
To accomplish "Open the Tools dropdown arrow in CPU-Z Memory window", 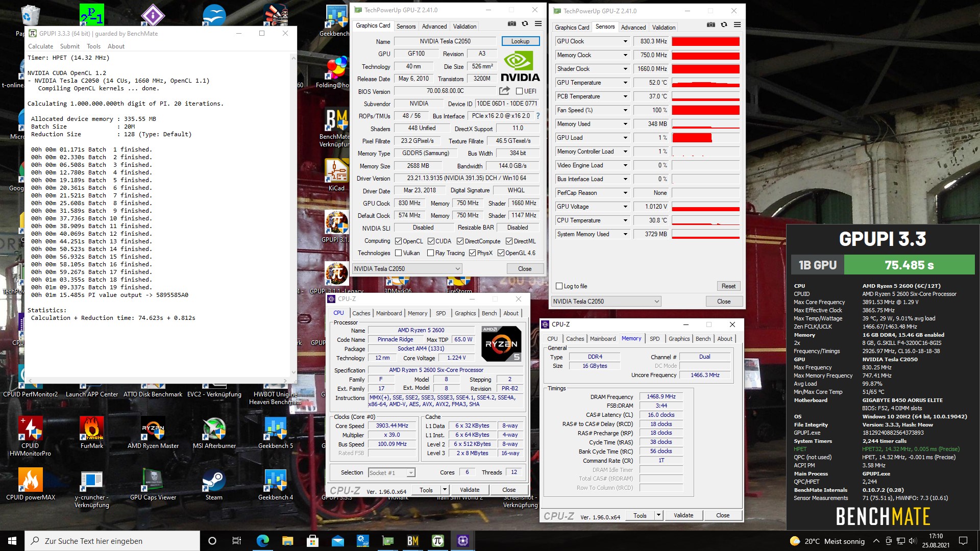I will click(x=658, y=515).
